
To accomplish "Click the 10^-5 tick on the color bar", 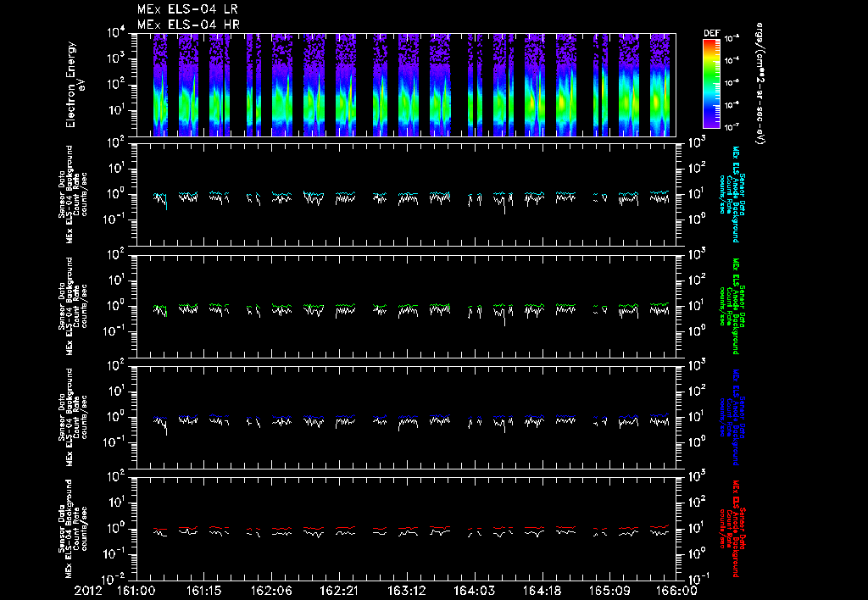I will click(732, 83).
